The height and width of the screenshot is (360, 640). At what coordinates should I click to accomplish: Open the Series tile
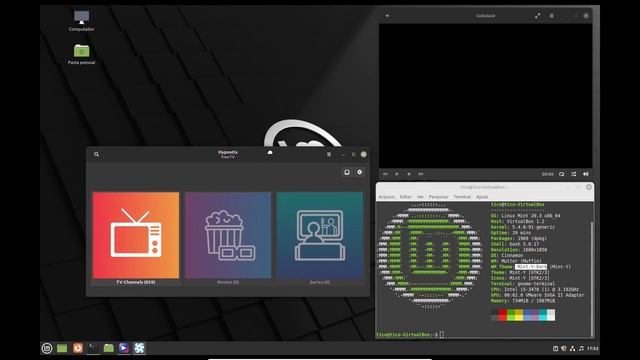click(320, 235)
